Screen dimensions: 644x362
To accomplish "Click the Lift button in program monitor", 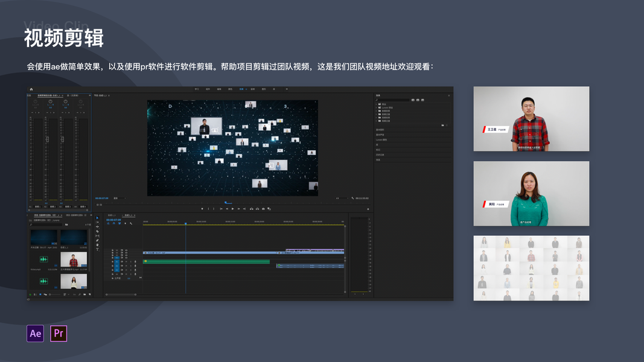I will [x=251, y=209].
